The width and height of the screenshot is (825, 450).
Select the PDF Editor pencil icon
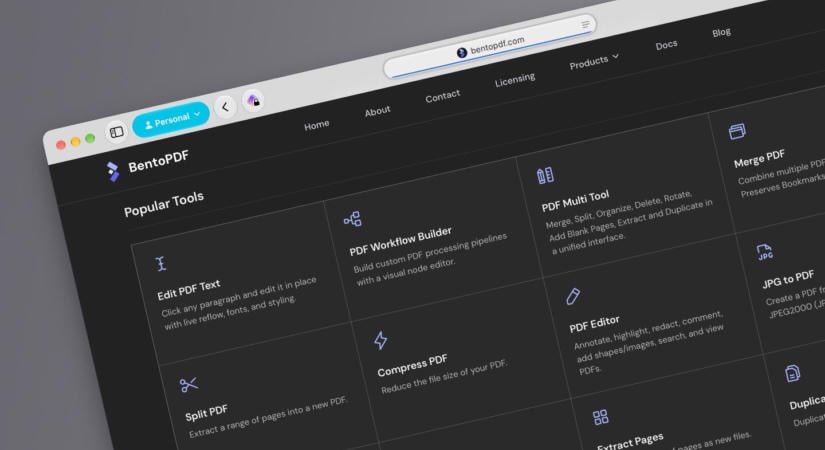coord(573,296)
